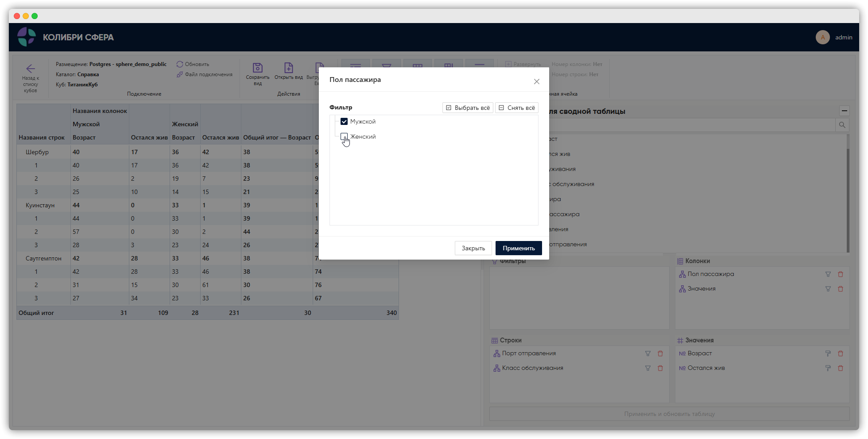Click the Развернуть expand button in toolbar
The width and height of the screenshot is (868, 439).
pos(523,64)
